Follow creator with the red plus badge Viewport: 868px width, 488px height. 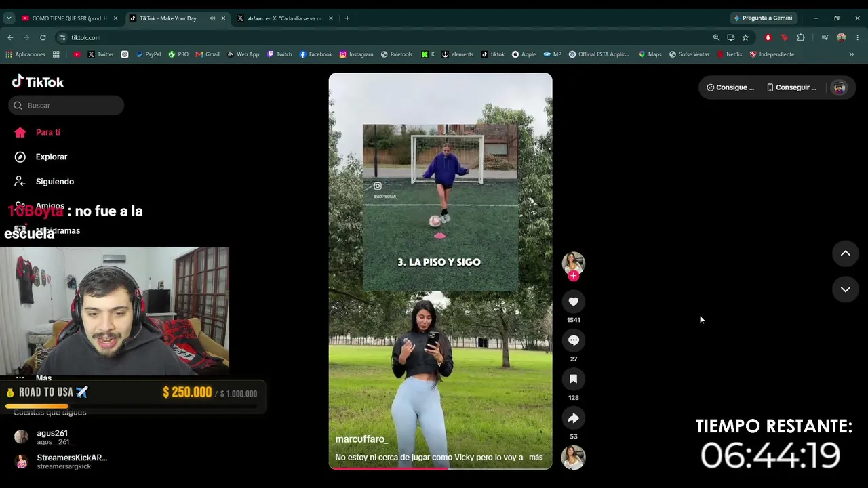pyautogui.click(x=573, y=276)
